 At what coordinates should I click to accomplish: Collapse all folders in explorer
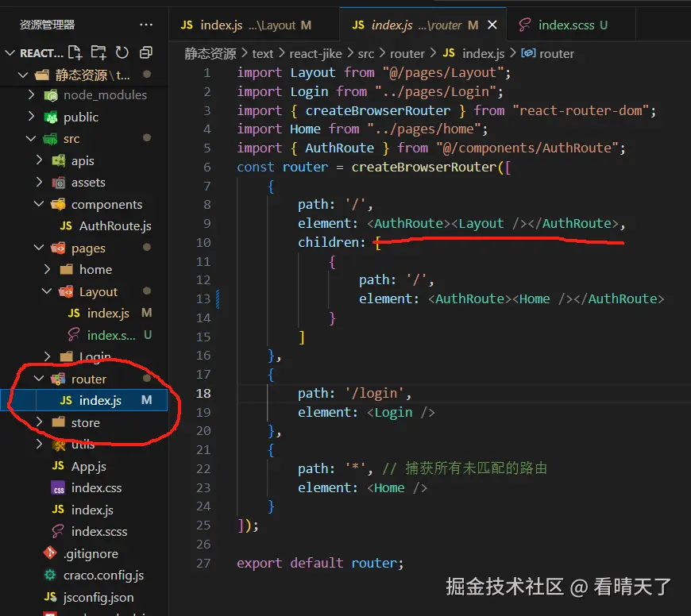[x=146, y=53]
